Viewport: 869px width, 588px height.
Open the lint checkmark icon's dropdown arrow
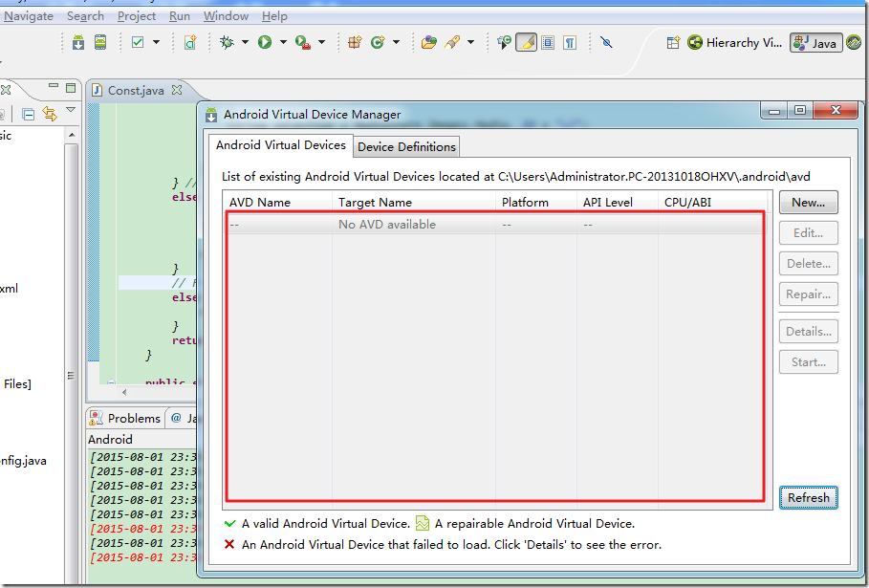point(156,42)
